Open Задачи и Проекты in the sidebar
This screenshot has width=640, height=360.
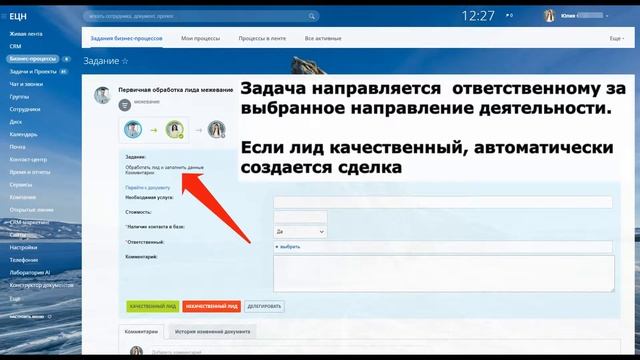tap(33, 72)
